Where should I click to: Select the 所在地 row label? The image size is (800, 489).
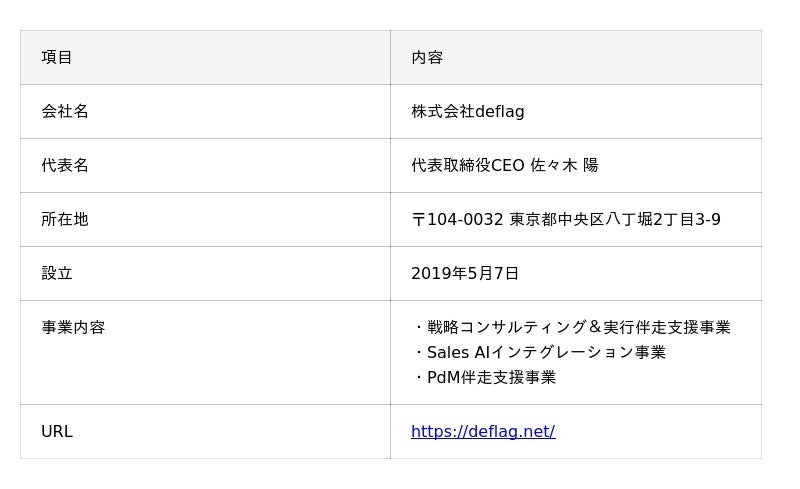click(65, 219)
